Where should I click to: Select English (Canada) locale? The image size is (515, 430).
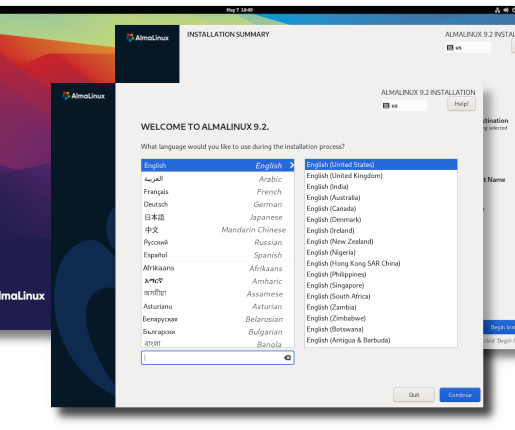pyautogui.click(x=381, y=209)
